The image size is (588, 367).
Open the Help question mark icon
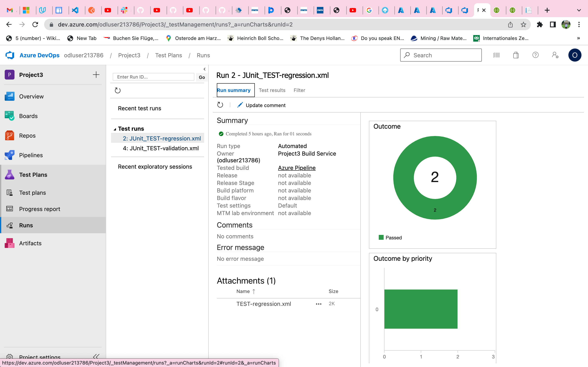coord(535,55)
